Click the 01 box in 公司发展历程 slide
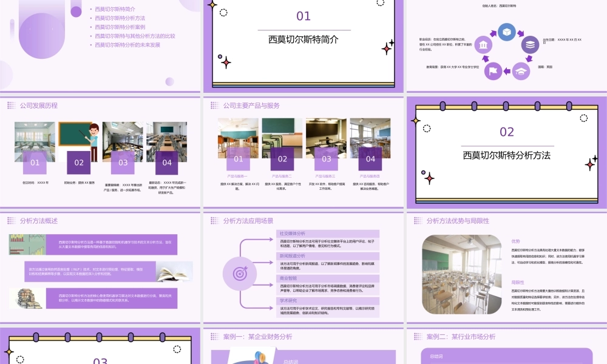Image resolution: width=607 pixels, height=364 pixels. [35, 163]
